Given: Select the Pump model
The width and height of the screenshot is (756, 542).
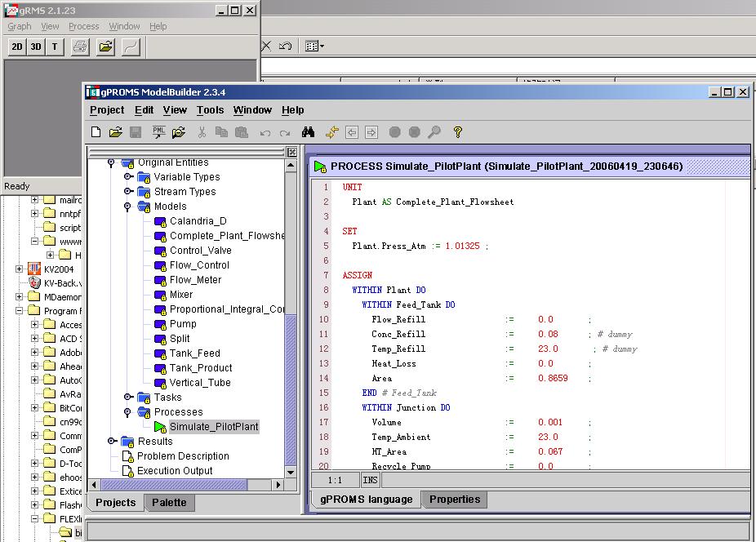Looking at the screenshot, I should coord(183,323).
